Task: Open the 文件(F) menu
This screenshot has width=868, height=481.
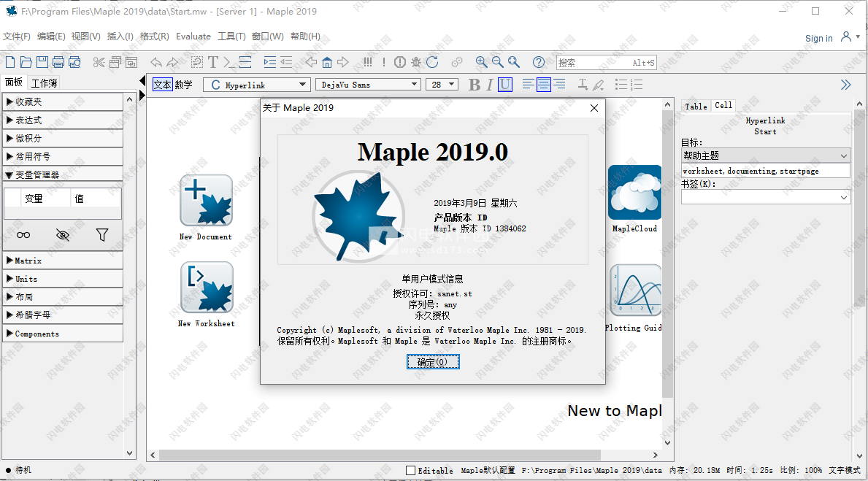Action: point(17,36)
